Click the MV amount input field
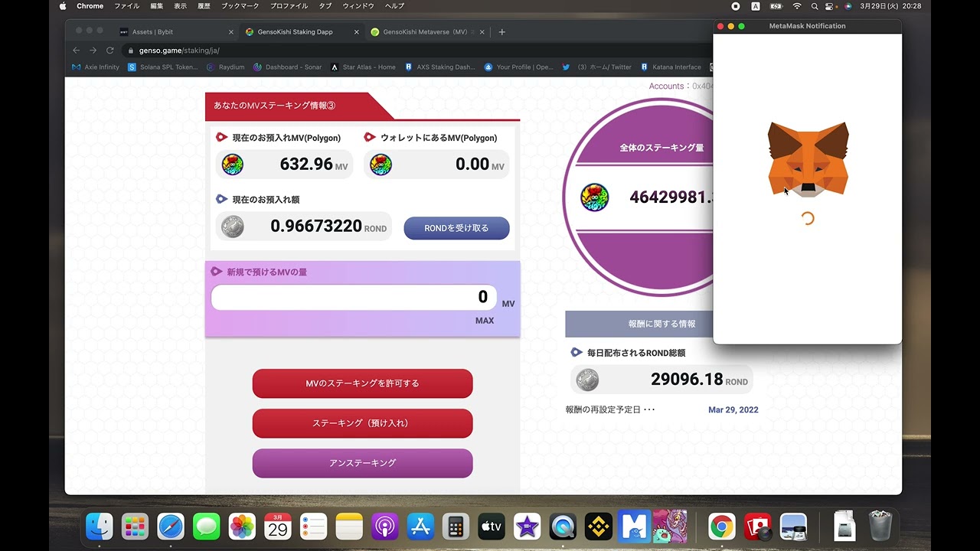This screenshot has height=551, width=980. [354, 298]
